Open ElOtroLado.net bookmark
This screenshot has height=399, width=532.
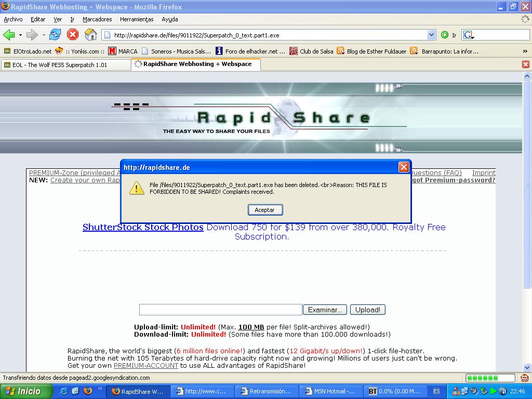[28, 51]
